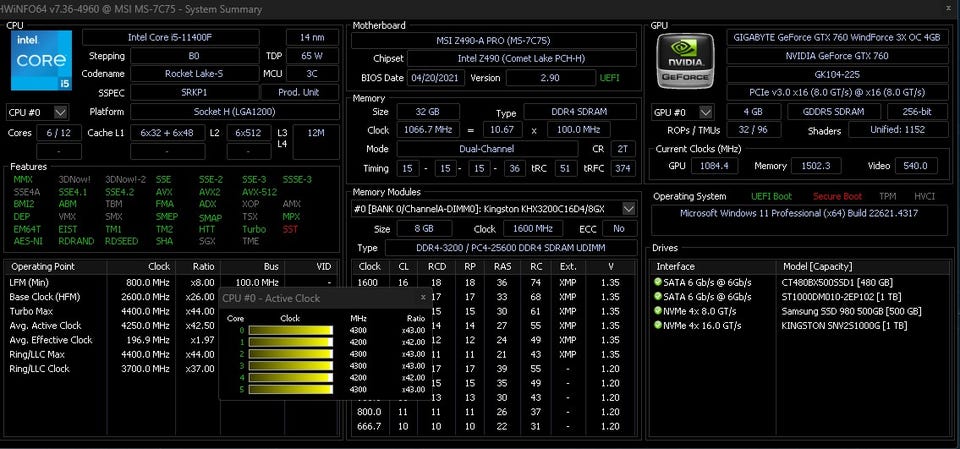Click the KINGSTON SNV2S1000G drive status dot

pyautogui.click(x=658, y=325)
